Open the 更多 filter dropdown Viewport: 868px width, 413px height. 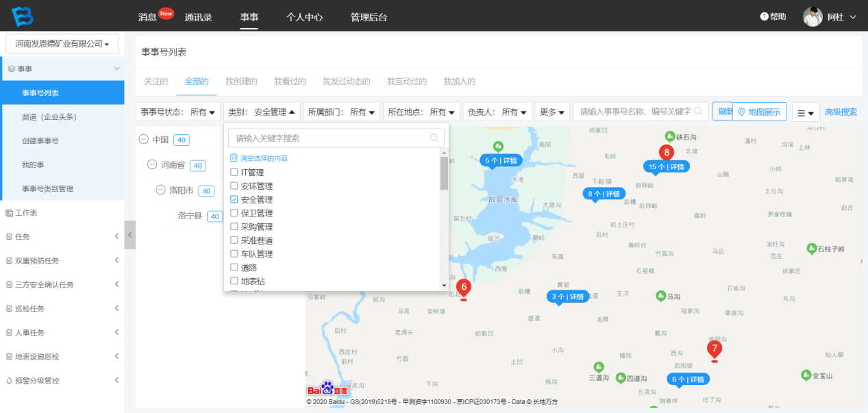tap(552, 112)
